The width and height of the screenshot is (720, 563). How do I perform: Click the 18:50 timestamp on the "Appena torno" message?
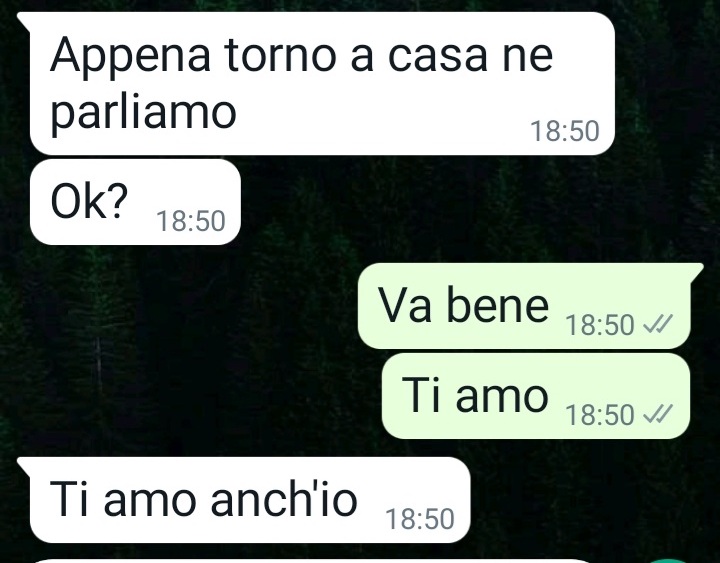click(x=565, y=131)
